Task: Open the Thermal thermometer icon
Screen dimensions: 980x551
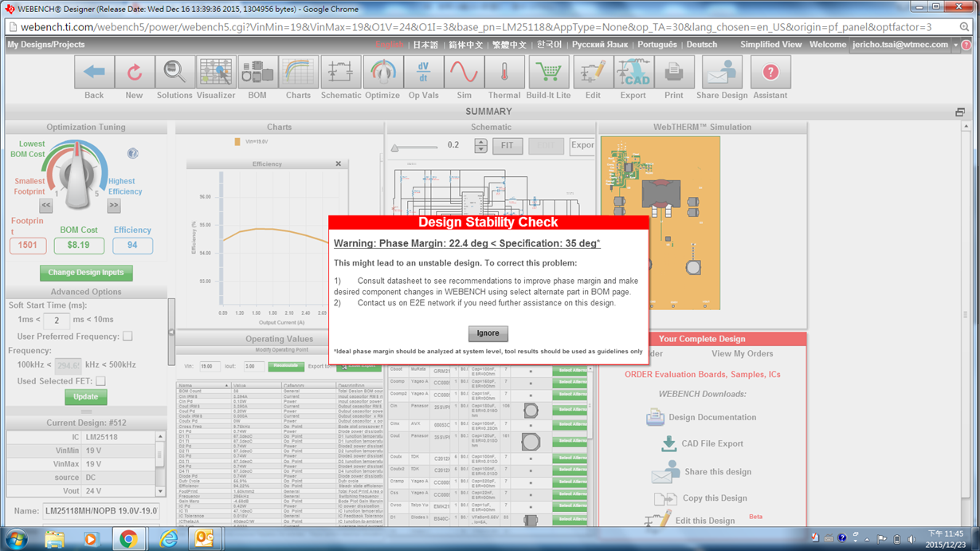Action: 504,73
